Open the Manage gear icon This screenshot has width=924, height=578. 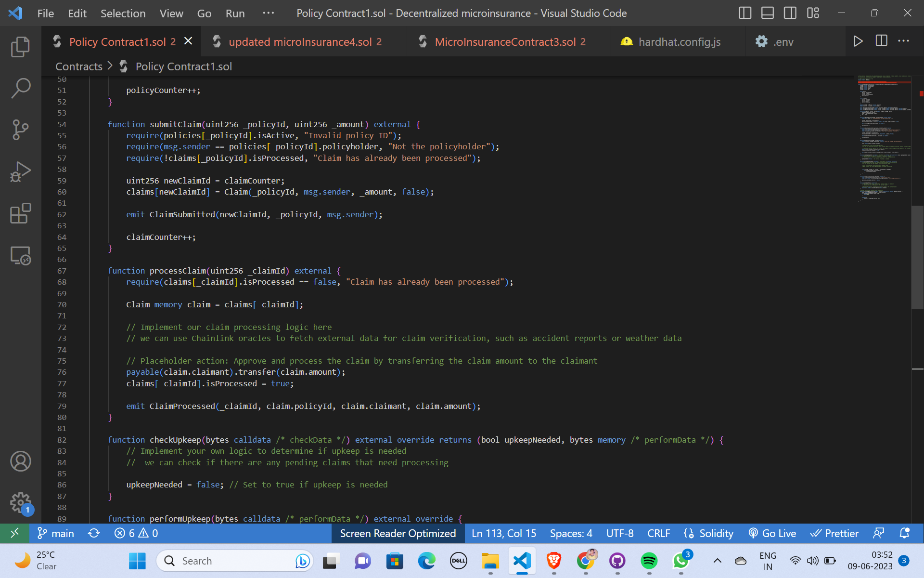tap(20, 502)
